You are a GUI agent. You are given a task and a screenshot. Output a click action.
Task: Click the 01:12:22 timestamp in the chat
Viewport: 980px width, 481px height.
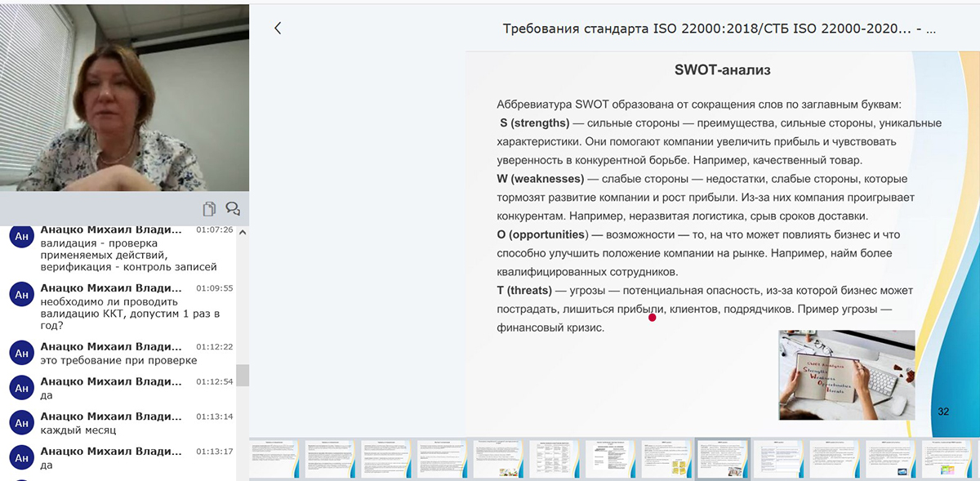(x=215, y=346)
